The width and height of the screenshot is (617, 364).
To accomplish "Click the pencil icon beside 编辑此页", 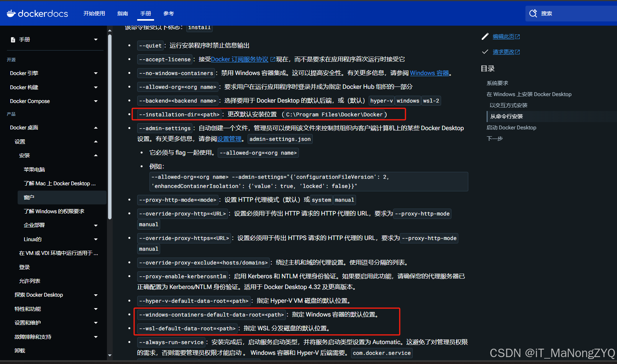I will pos(485,36).
